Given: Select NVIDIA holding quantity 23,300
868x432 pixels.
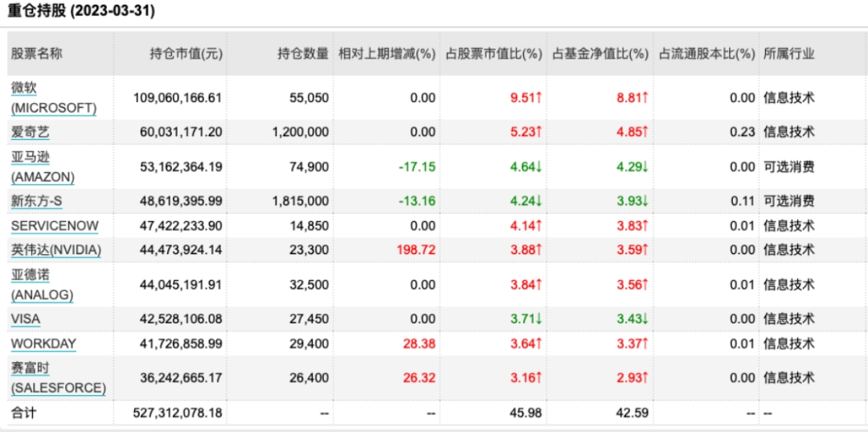Looking at the screenshot, I should click(x=309, y=250).
